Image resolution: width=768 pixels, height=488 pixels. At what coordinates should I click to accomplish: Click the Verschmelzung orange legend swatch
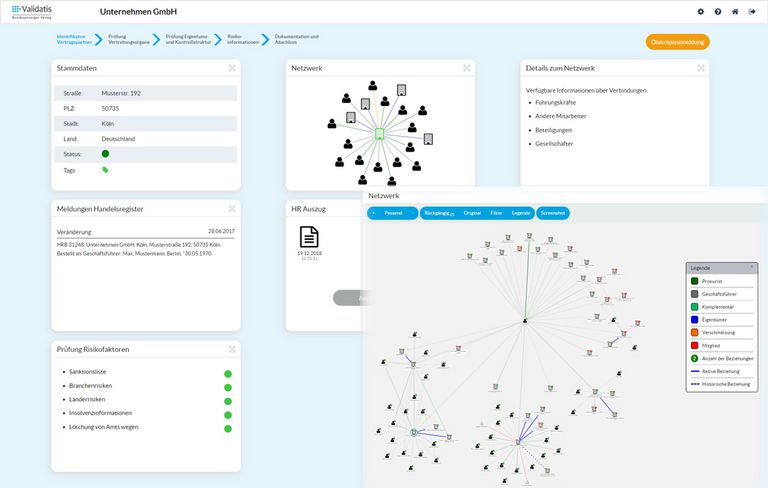pyautogui.click(x=694, y=332)
